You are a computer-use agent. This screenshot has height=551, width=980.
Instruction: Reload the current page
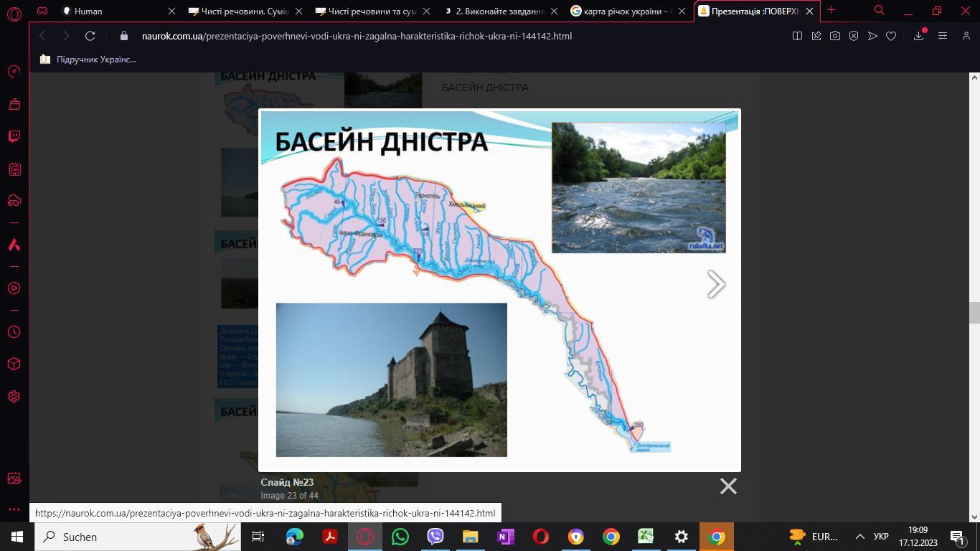click(90, 36)
